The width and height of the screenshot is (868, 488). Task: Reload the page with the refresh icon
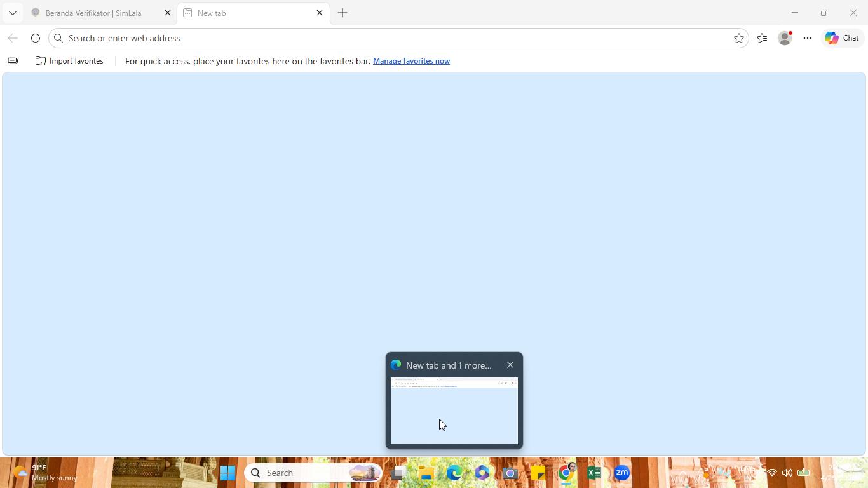click(36, 38)
